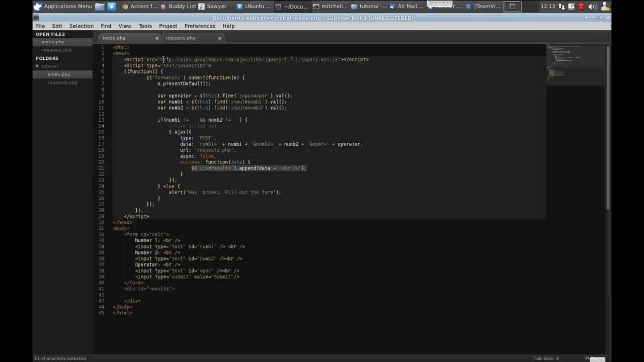Switch to the Chrome 'Access f...' window

[139, 6]
